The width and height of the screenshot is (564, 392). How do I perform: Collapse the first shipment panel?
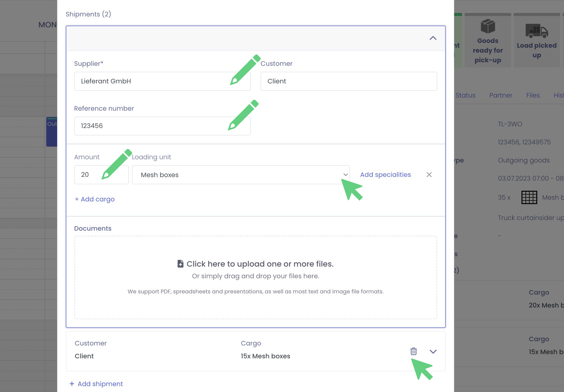pyautogui.click(x=433, y=38)
